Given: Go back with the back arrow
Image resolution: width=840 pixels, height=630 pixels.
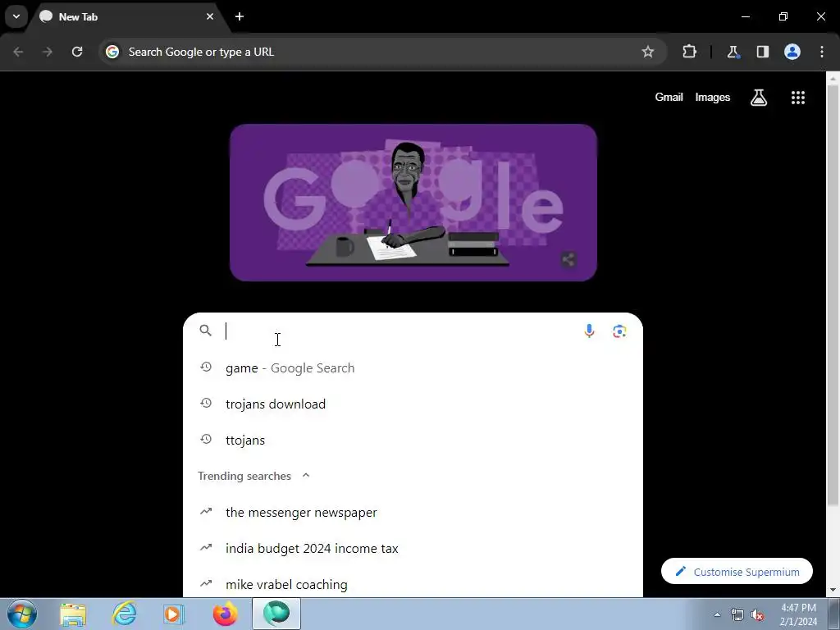Looking at the screenshot, I should pos(18,52).
